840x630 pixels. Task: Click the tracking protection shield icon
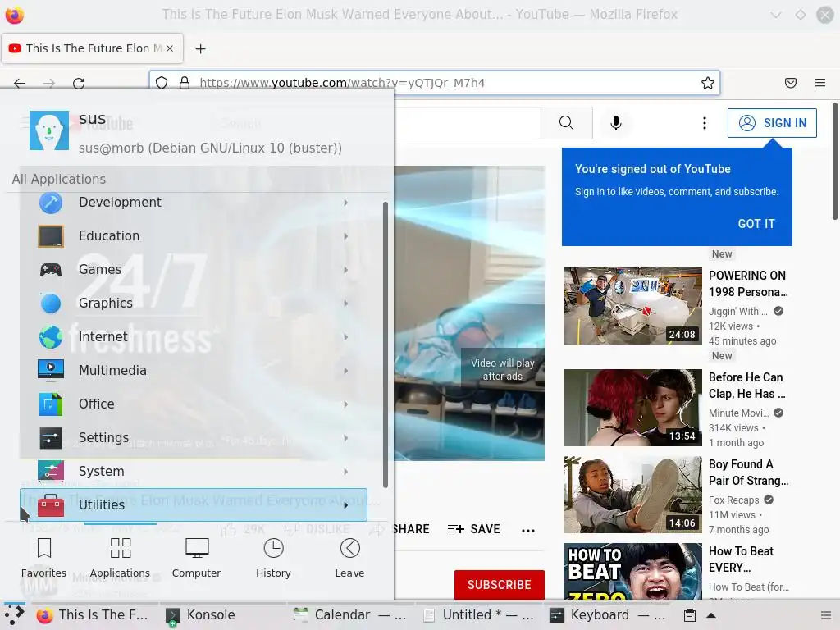click(162, 83)
